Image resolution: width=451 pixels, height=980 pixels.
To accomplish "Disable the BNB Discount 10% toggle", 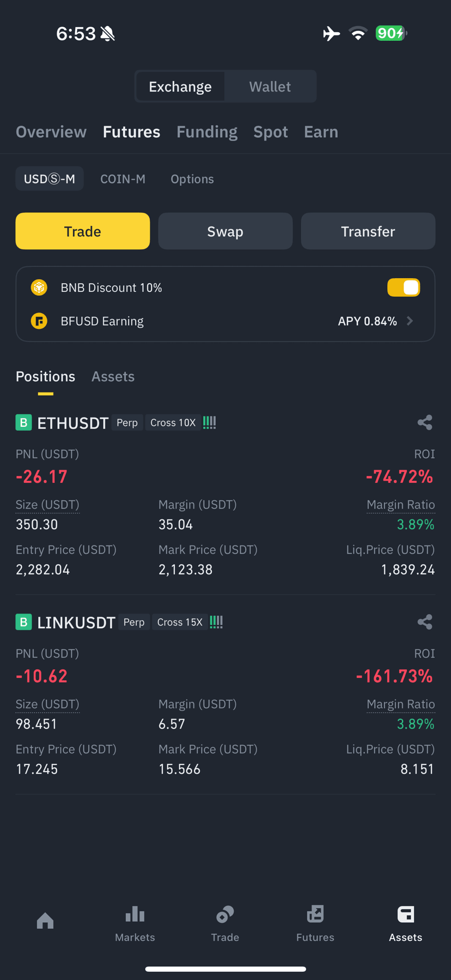I will pos(404,287).
